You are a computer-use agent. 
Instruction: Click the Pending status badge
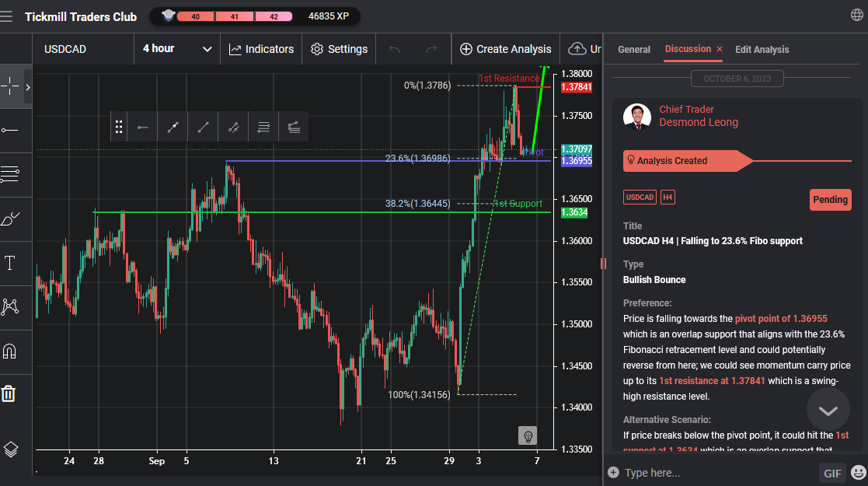click(x=831, y=200)
